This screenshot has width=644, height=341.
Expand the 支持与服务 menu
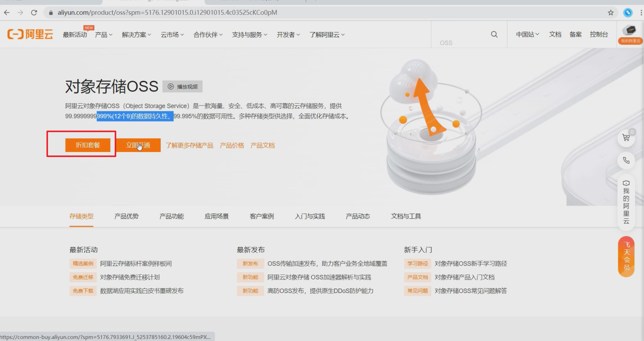[249, 35]
